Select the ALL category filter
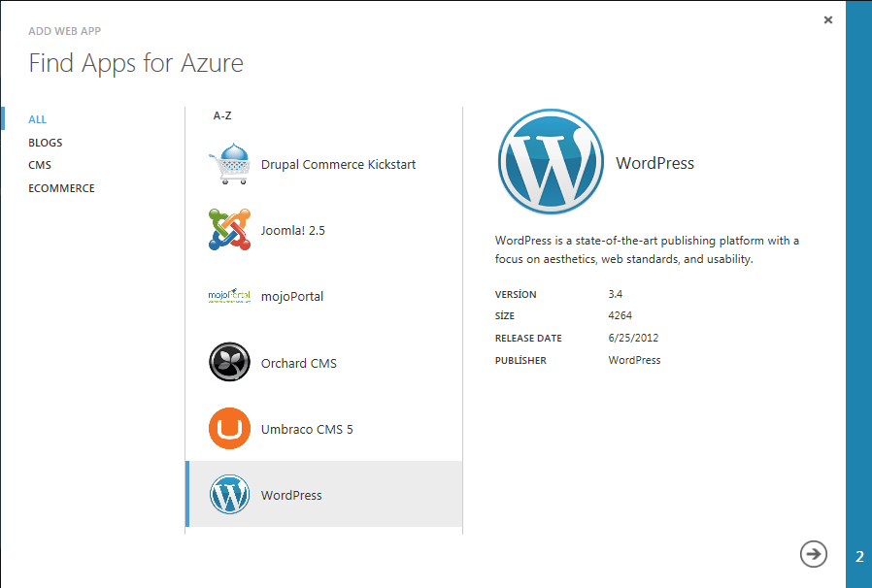Viewport: 872px width, 588px height. [x=37, y=119]
